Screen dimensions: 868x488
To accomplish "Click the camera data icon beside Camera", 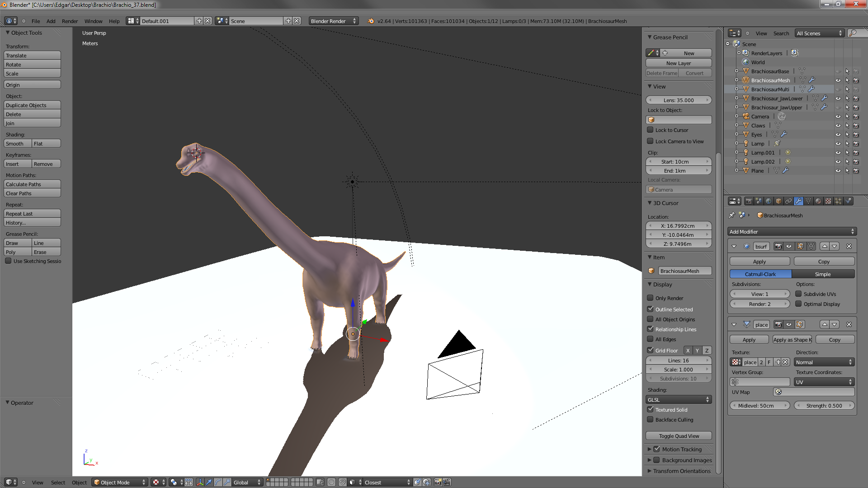I will click(x=782, y=116).
